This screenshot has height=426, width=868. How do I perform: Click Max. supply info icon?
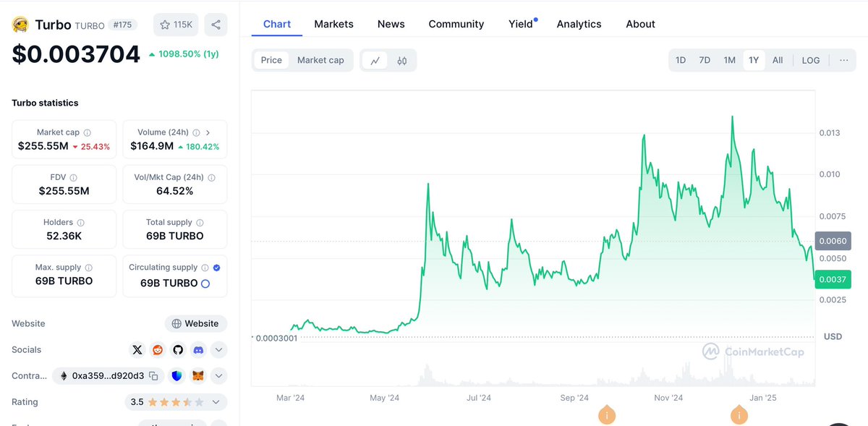pyautogui.click(x=88, y=268)
